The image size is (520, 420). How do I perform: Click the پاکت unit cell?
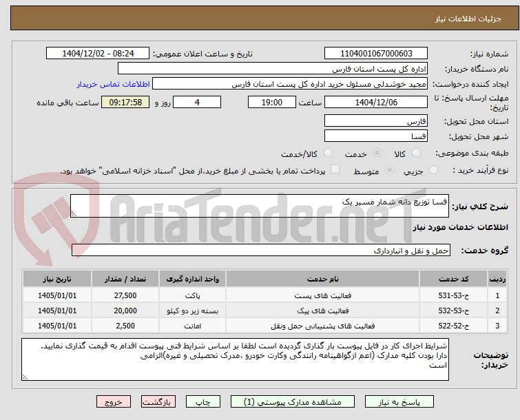(x=192, y=295)
